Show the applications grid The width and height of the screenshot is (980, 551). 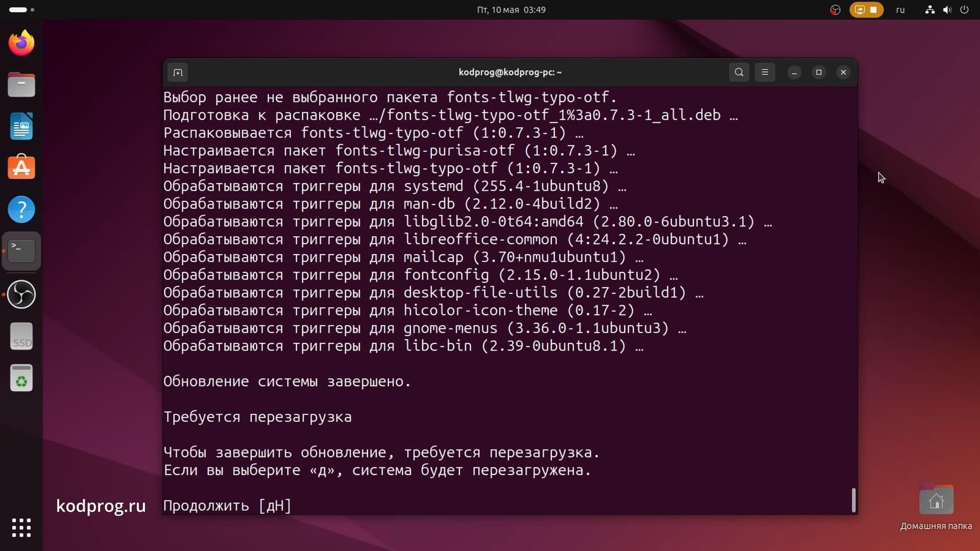(21, 528)
